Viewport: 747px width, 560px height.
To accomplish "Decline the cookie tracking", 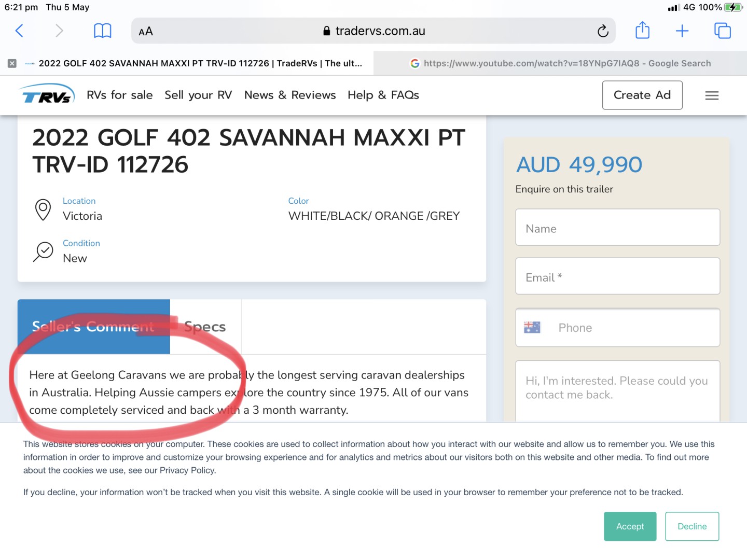I will coord(691,526).
